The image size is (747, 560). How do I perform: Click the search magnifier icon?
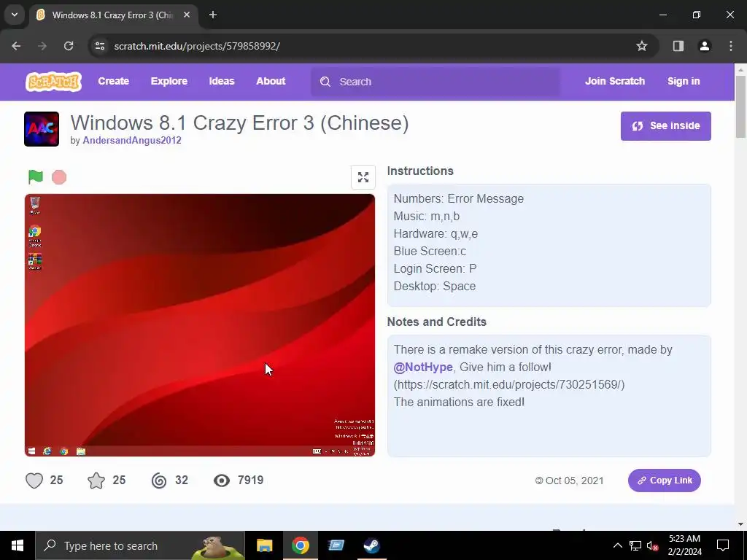(325, 82)
